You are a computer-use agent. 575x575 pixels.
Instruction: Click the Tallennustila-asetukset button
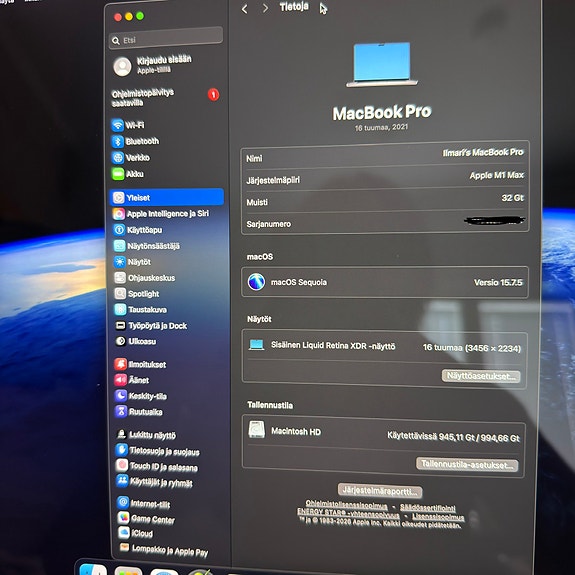467,464
